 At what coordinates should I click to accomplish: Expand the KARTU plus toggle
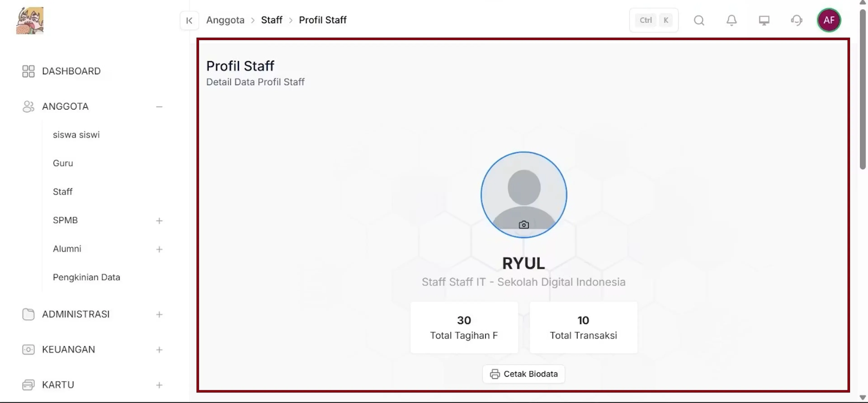(159, 386)
